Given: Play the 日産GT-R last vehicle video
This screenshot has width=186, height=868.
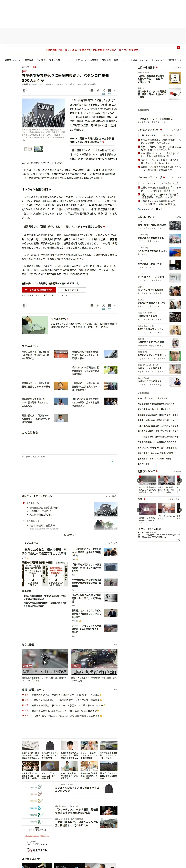Looking at the screenshot, I should (x=94, y=662).
